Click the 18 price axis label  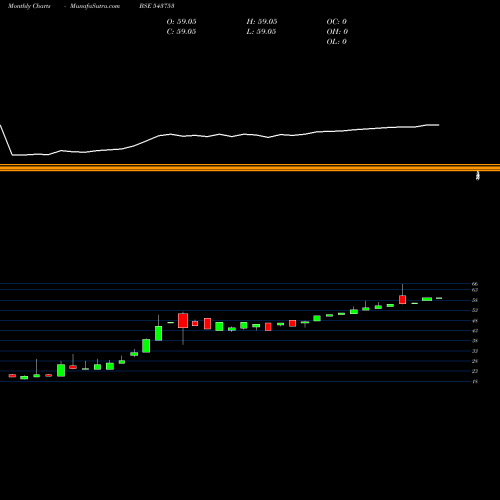[475, 381]
